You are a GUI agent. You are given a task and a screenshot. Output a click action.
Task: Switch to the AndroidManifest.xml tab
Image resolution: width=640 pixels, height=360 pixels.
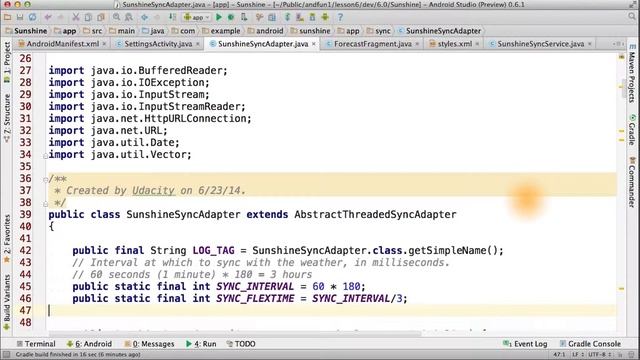click(62, 44)
